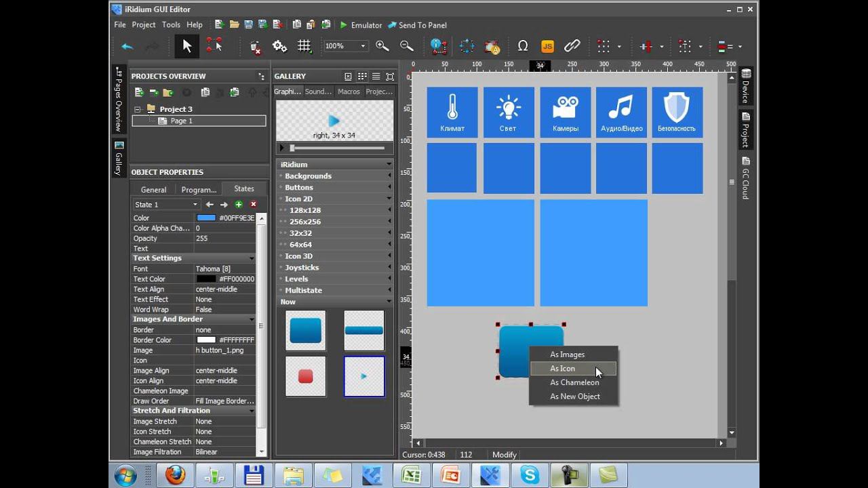Click the chain link toolbar icon
The image size is (868, 488).
click(572, 46)
